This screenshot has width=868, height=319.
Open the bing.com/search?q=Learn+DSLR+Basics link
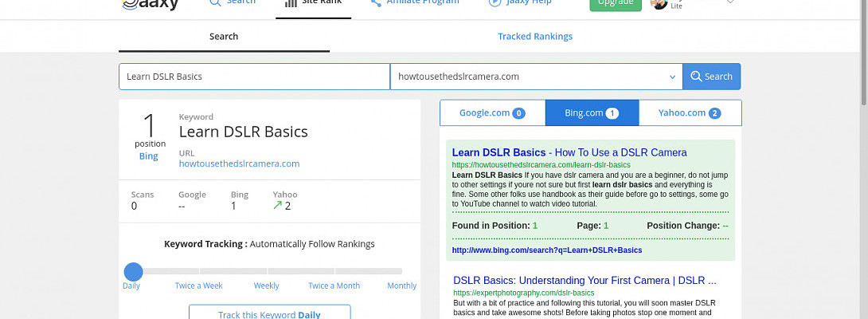[547, 250]
